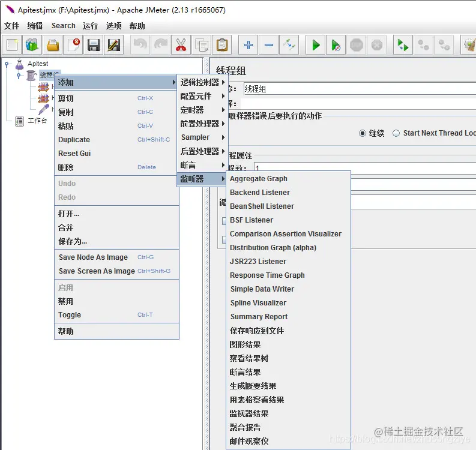
Task: Click the Remote Start All icon
Action: point(403,45)
